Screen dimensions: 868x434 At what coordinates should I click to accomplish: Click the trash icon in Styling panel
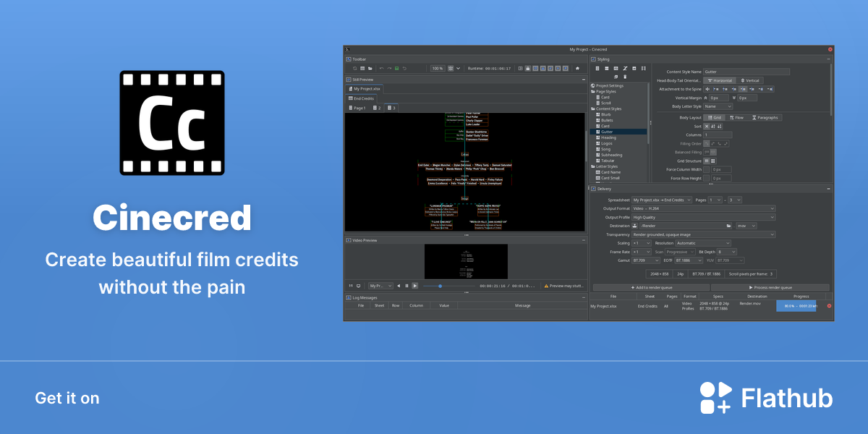(x=625, y=77)
